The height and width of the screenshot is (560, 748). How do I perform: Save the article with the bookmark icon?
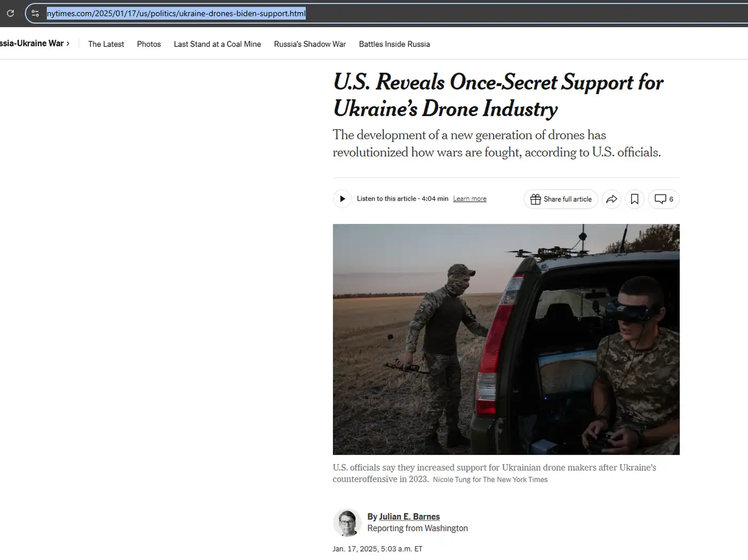click(x=634, y=199)
